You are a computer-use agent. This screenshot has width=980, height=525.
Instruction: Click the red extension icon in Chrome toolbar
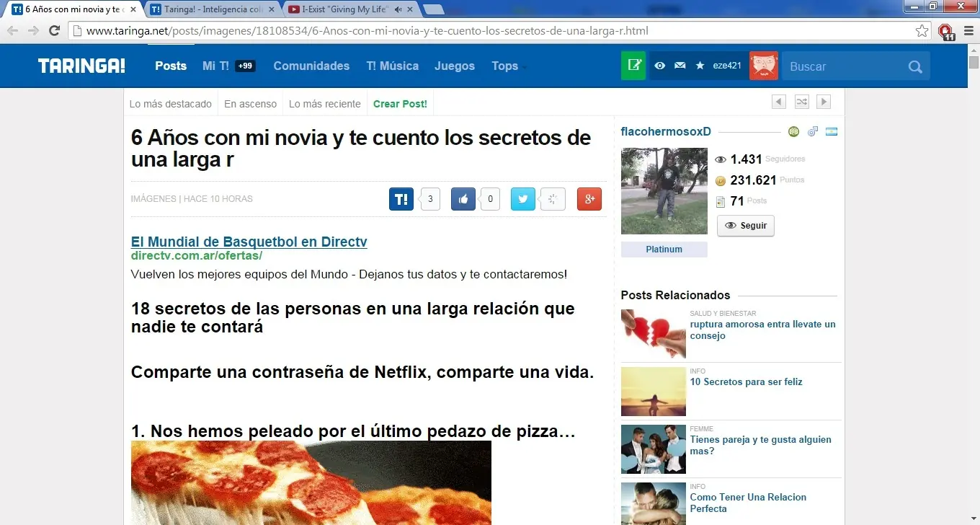tap(946, 31)
